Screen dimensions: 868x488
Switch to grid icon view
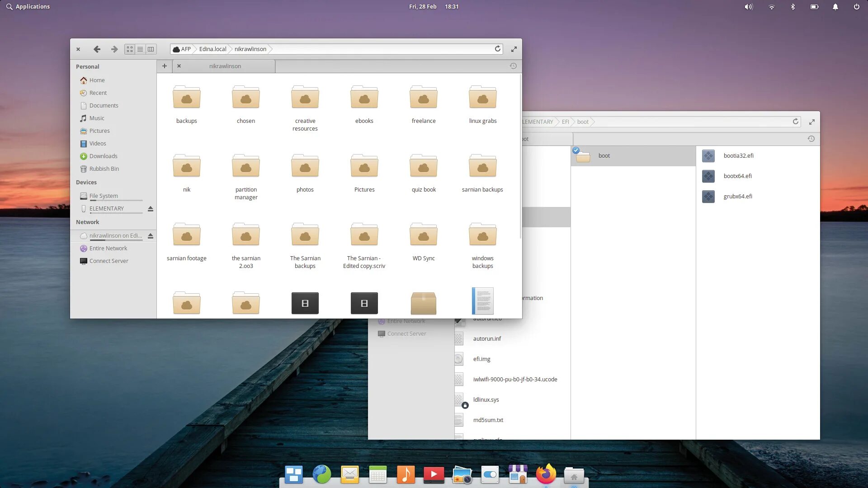click(130, 49)
